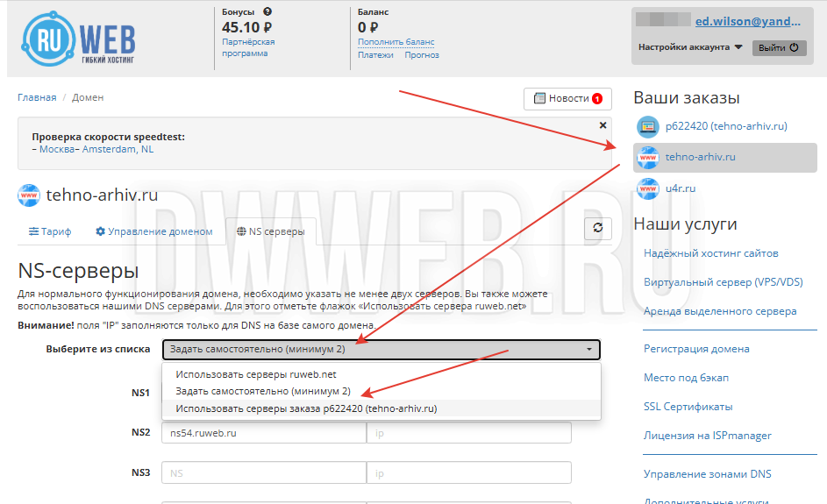Open the u4r.ru order link
Screen dimensions: 827x504
(x=681, y=188)
